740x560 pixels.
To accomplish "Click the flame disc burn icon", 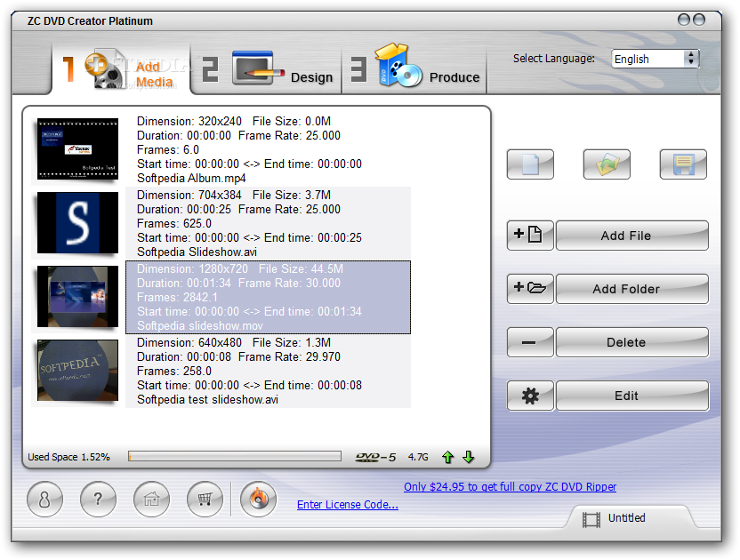I will coord(258,500).
